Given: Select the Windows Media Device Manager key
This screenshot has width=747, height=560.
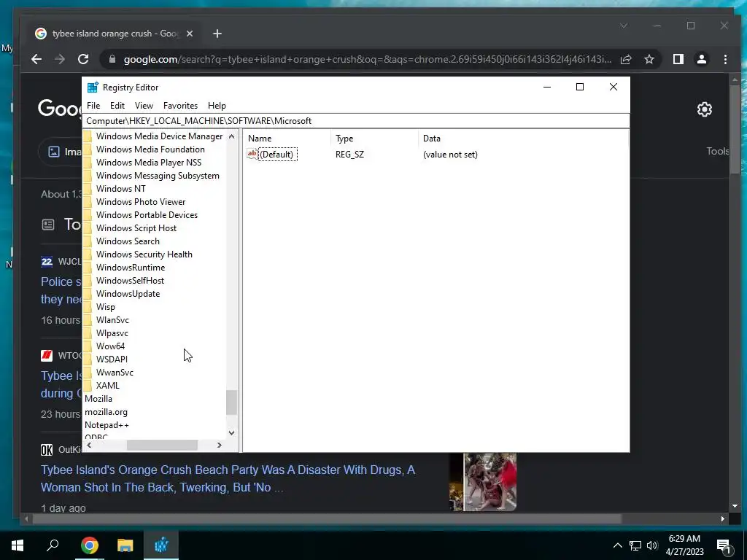Looking at the screenshot, I should click(x=159, y=136).
